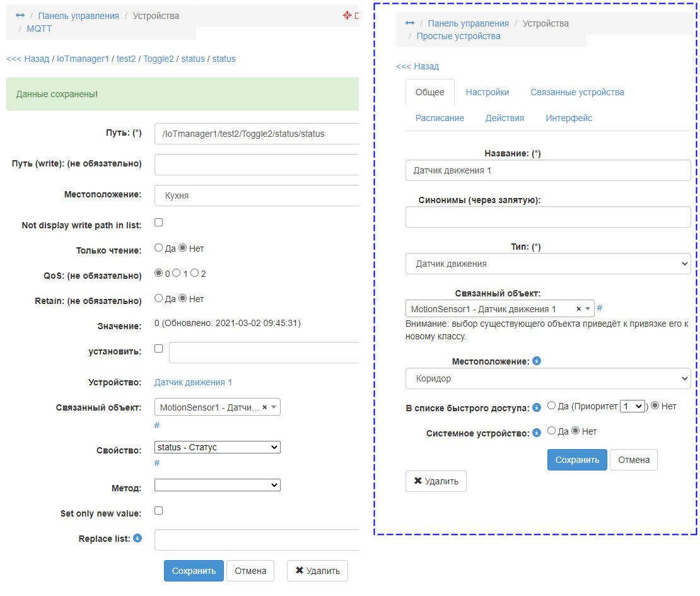Set QoS to 1
This screenshot has width=700, height=596.
coord(177,273)
